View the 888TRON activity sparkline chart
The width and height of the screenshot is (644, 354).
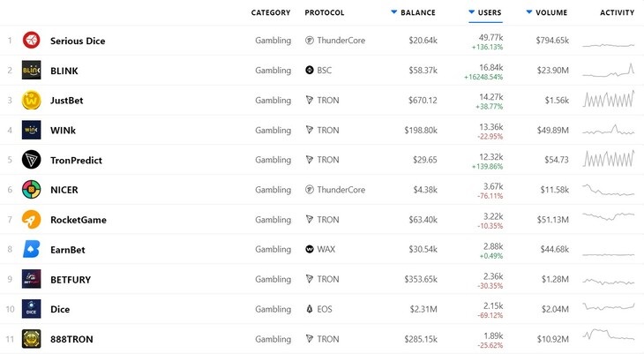608,335
